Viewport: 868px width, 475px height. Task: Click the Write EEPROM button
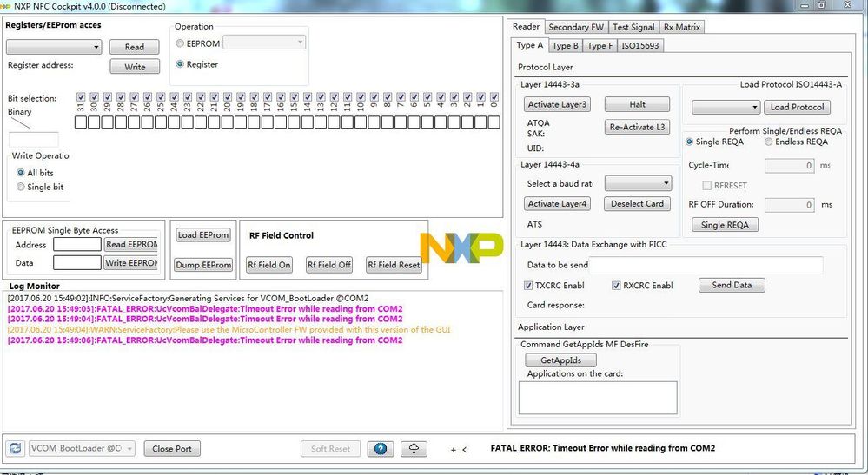click(131, 262)
